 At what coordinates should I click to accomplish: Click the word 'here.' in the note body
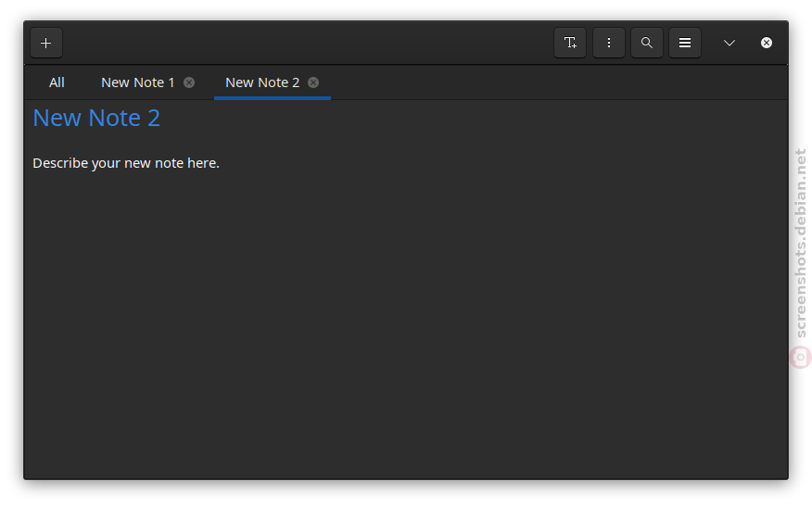[x=203, y=163]
